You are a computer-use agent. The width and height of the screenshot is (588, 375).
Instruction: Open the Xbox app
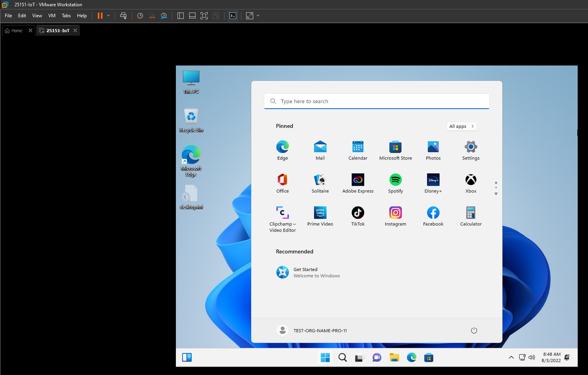click(x=471, y=183)
